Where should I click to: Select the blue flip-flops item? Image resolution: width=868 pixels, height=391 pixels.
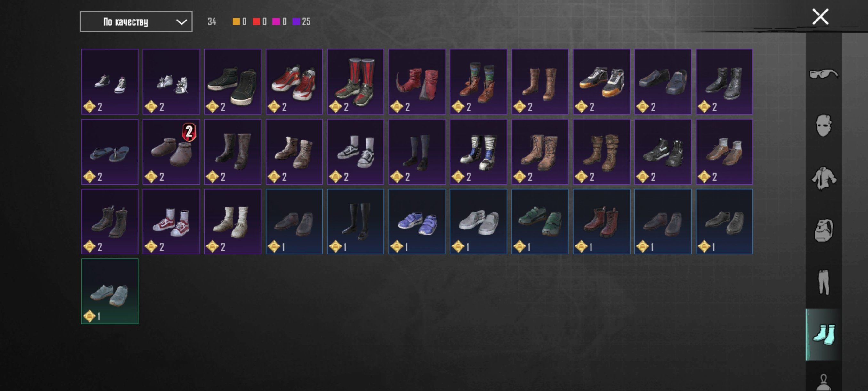(x=110, y=152)
